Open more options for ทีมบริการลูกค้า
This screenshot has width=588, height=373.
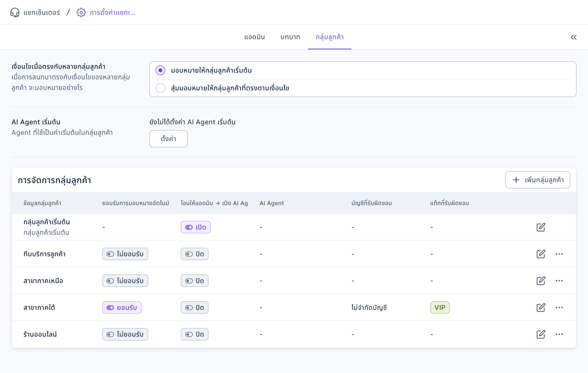coord(559,254)
